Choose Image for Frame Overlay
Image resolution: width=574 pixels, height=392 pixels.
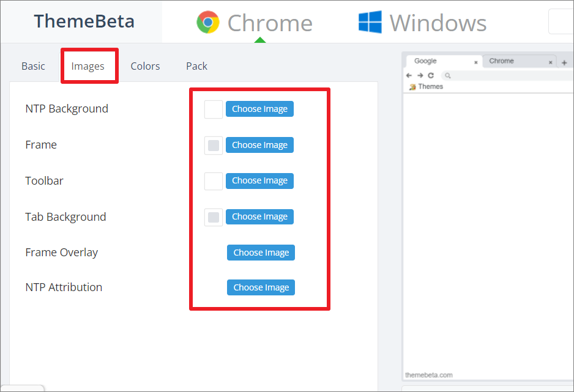tap(261, 253)
